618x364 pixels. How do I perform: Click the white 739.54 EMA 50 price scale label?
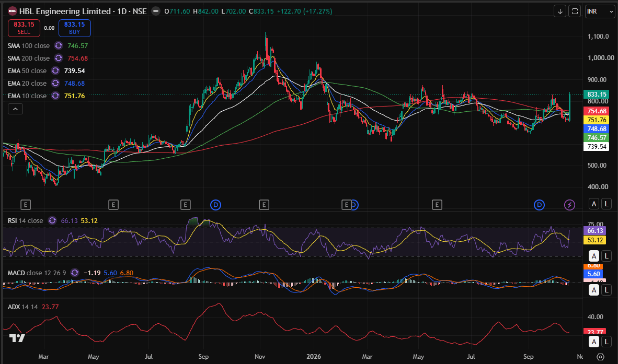(597, 146)
